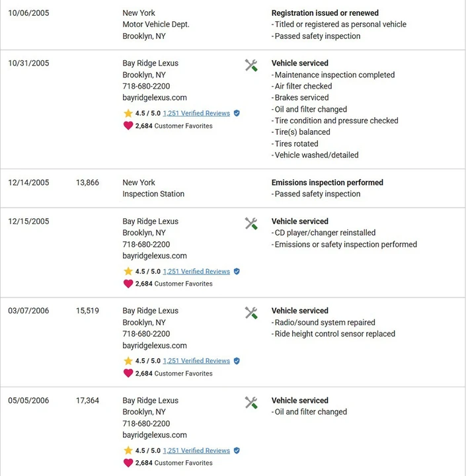Viewport: 466px width, 476px height.
Task: Open 1,251 Verified Reviews link for 10/31/2005
Action: click(x=196, y=113)
